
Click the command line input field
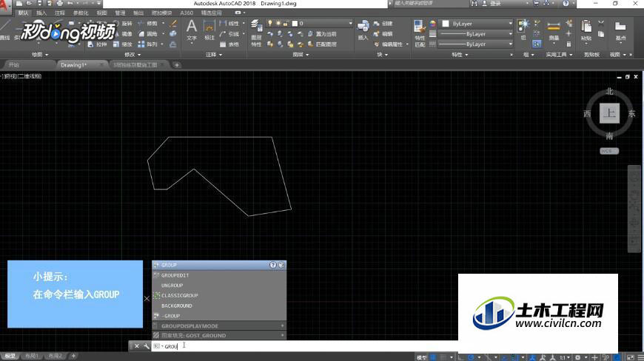coord(305,346)
